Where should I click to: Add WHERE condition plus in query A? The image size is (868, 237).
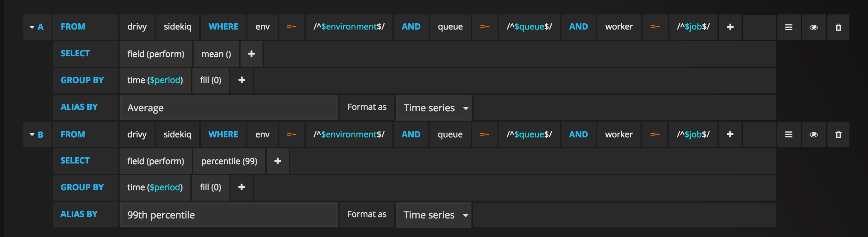pyautogui.click(x=730, y=27)
